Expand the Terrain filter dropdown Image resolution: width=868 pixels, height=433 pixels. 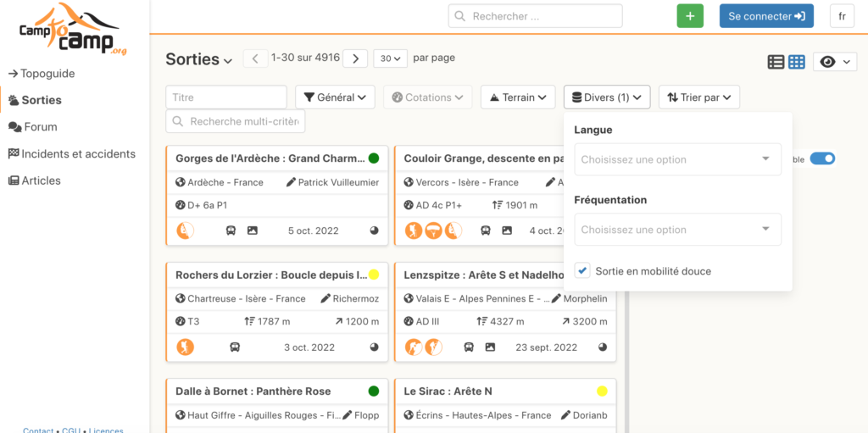[518, 97]
